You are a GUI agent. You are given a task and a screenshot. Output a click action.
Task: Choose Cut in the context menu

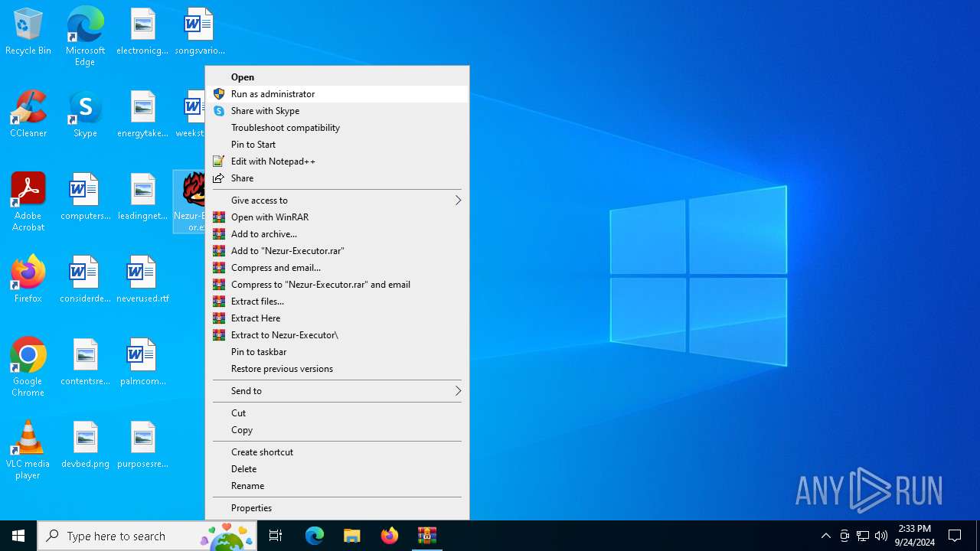[337, 413]
